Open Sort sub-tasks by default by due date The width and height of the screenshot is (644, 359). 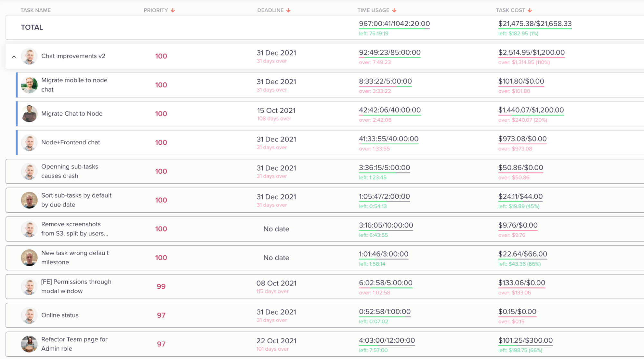click(x=76, y=200)
